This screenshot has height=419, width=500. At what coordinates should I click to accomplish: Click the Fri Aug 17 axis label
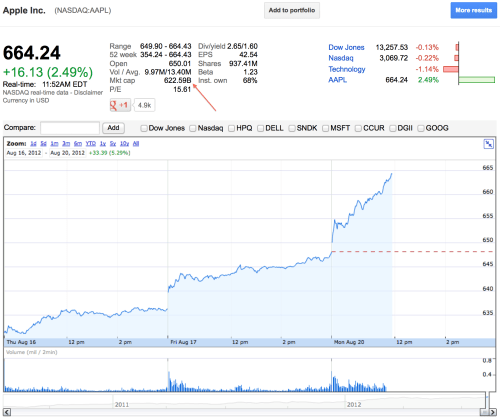(183, 342)
